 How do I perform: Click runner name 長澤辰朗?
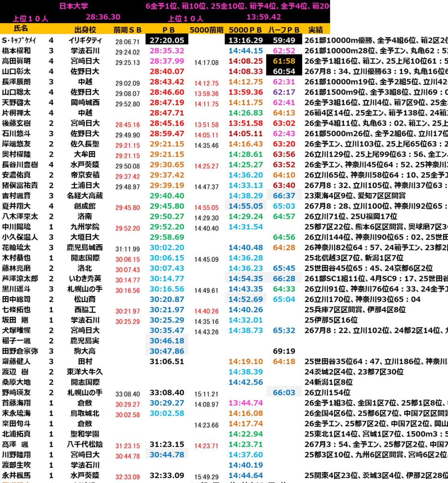[x=16, y=82]
